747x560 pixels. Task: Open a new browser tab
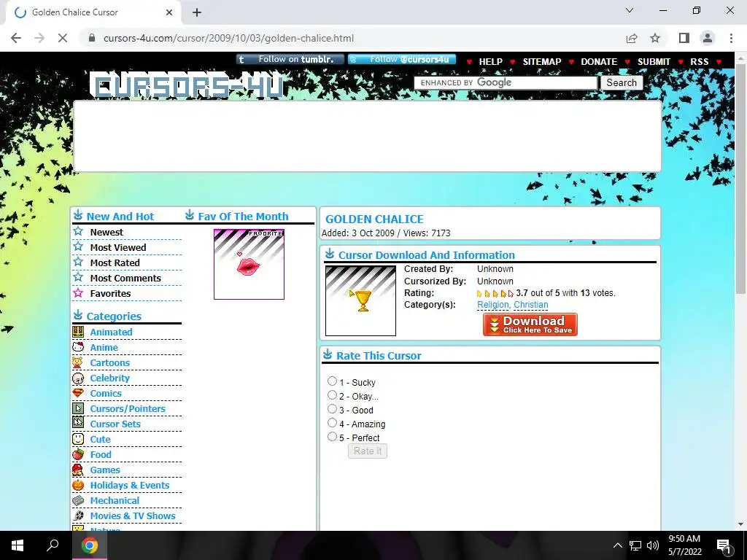point(197,12)
